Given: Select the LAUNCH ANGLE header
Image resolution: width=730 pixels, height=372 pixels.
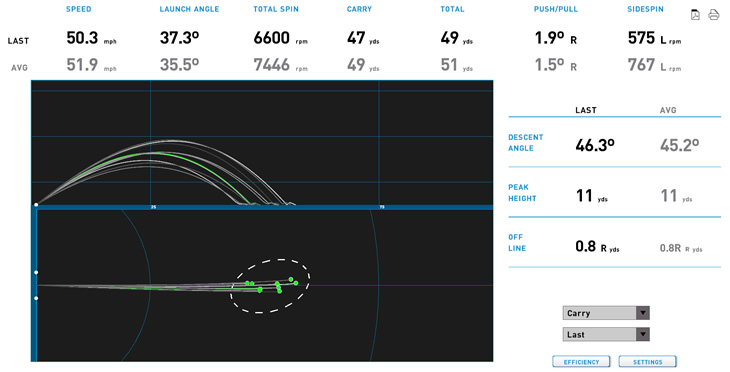Looking at the screenshot, I should click(189, 9).
